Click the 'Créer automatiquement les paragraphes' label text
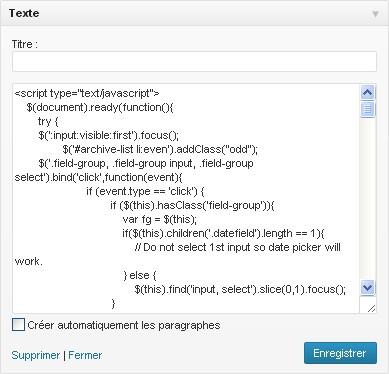This screenshot has height=374, width=389. pyautogui.click(x=124, y=325)
